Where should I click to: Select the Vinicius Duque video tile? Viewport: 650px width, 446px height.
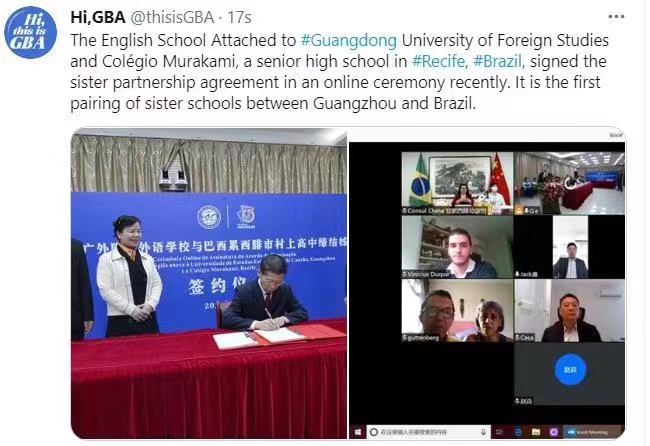457,247
